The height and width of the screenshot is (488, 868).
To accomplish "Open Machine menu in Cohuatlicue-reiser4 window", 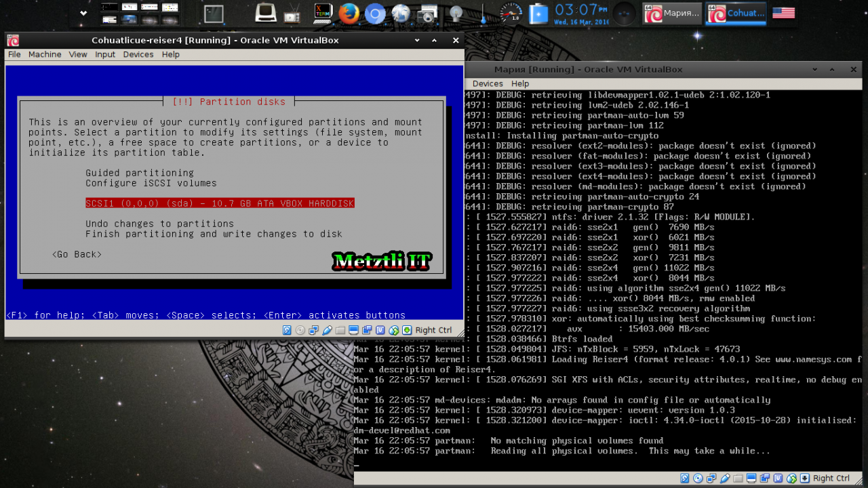I will pos(45,55).
